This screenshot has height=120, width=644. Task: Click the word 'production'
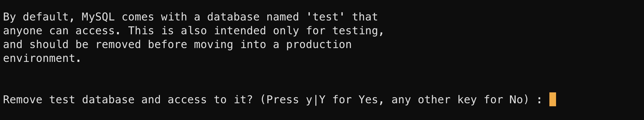[x=319, y=45]
